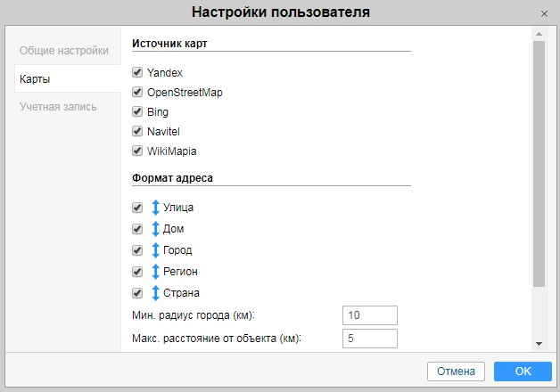This screenshot has width=560, height=392.
Task: Click the reorder arrows icon beside Дом
Action: (x=155, y=229)
